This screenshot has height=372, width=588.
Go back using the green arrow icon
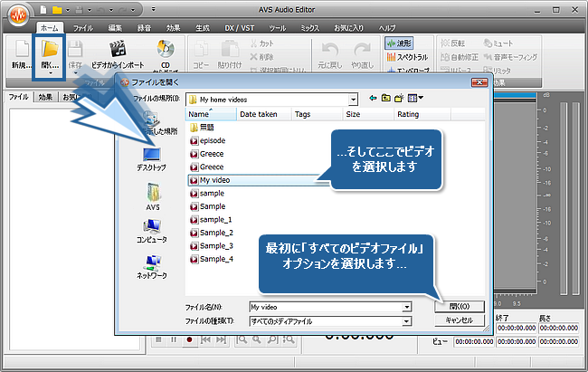(x=372, y=98)
